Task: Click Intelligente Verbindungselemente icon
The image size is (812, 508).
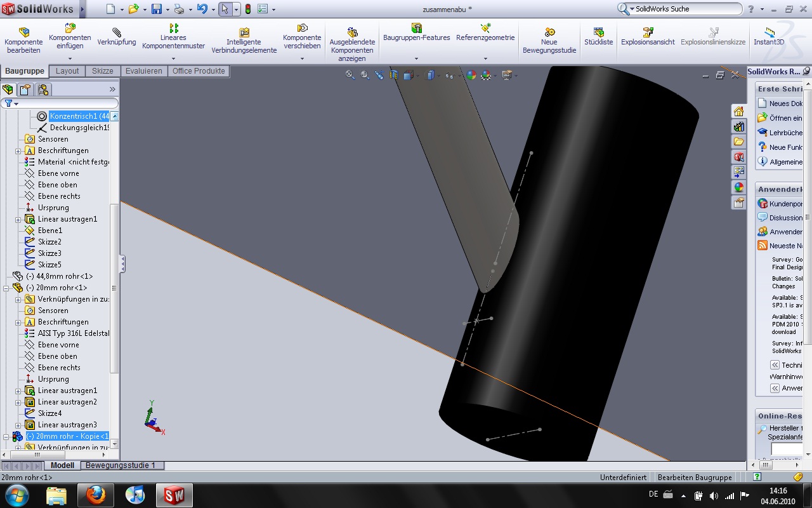Action: (x=244, y=32)
